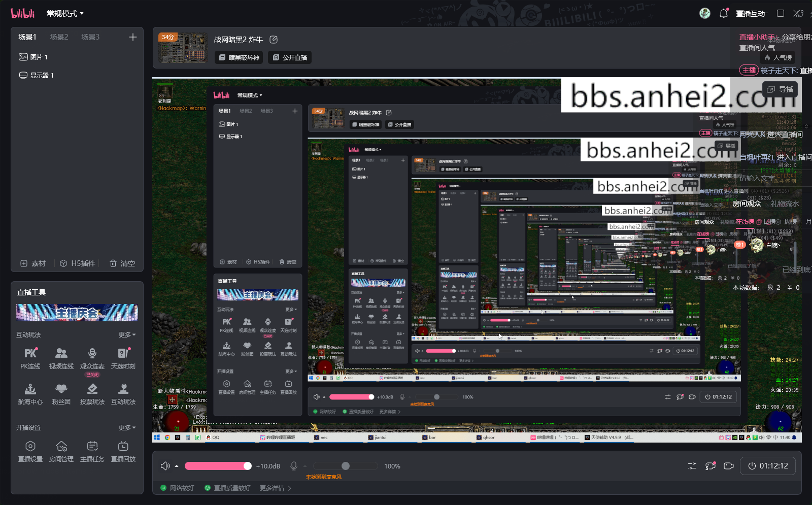Open 直播设置
The image size is (812, 505).
point(30,452)
